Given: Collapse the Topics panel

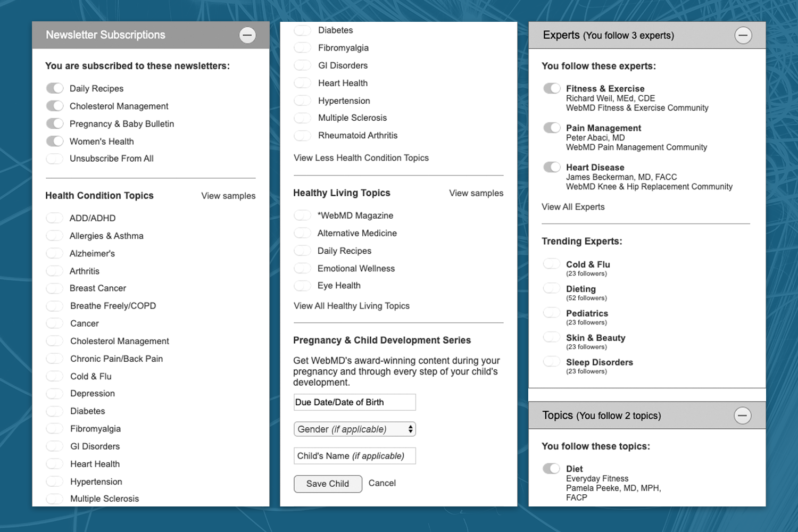Looking at the screenshot, I should click(x=743, y=415).
